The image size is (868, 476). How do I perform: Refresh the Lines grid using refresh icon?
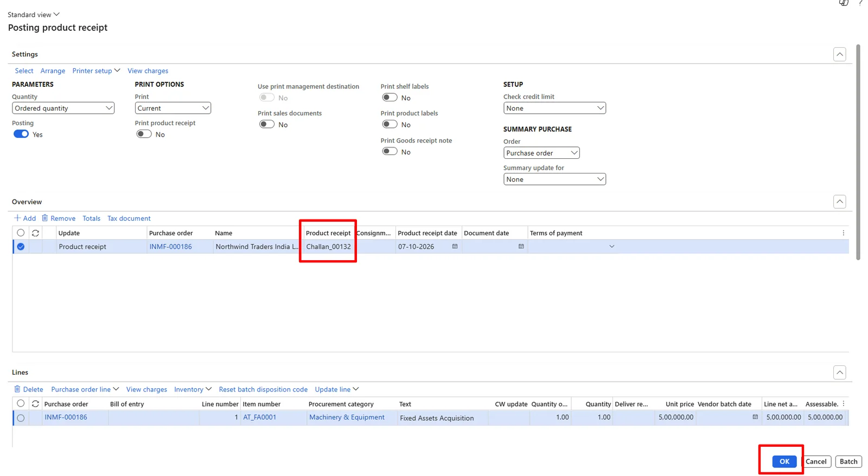point(35,404)
